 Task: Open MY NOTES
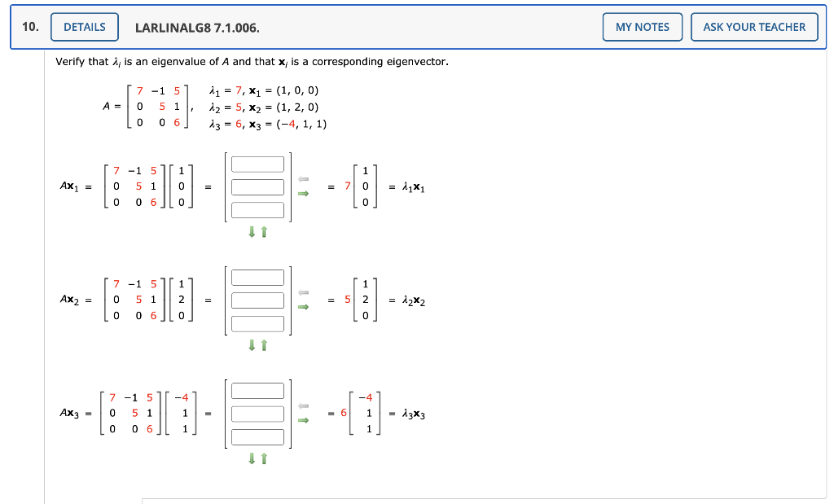click(x=642, y=26)
